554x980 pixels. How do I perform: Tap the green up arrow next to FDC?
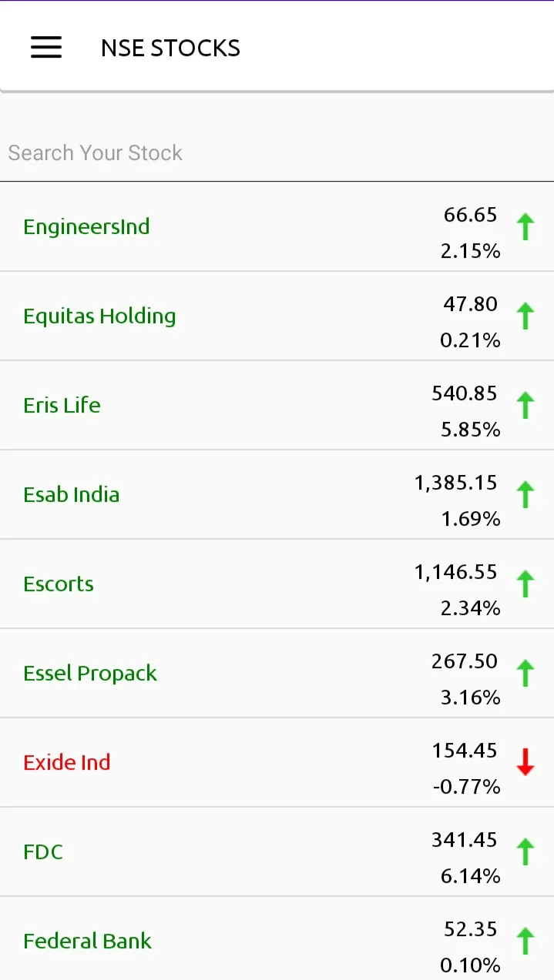coord(525,852)
